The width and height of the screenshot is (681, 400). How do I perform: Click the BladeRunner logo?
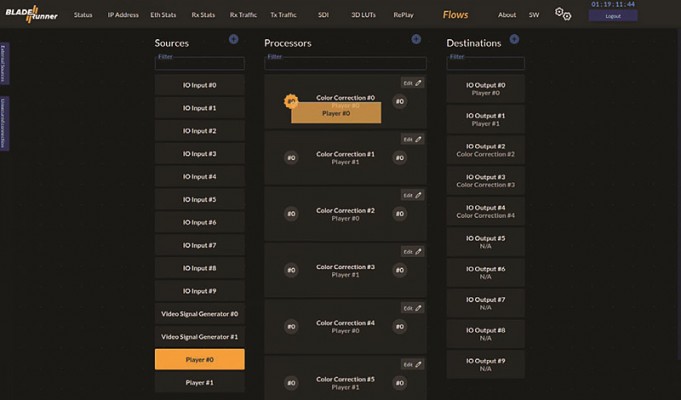31,14
